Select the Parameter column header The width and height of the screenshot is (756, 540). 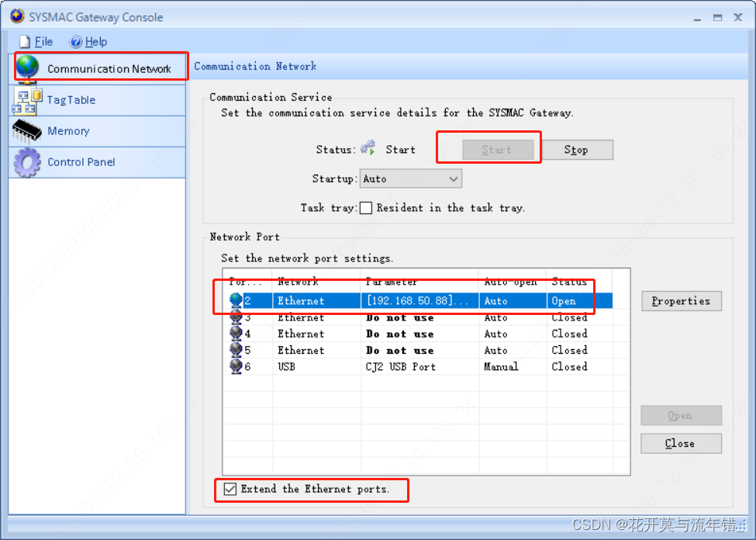click(x=420, y=282)
